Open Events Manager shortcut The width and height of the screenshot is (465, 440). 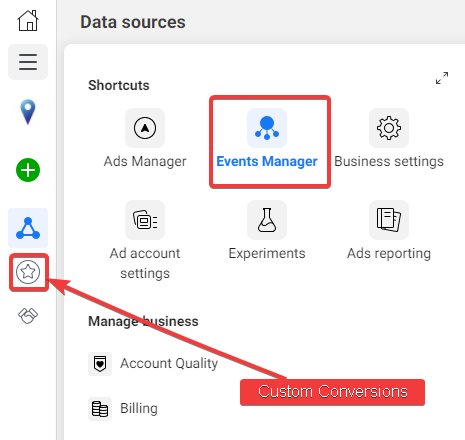point(267,138)
